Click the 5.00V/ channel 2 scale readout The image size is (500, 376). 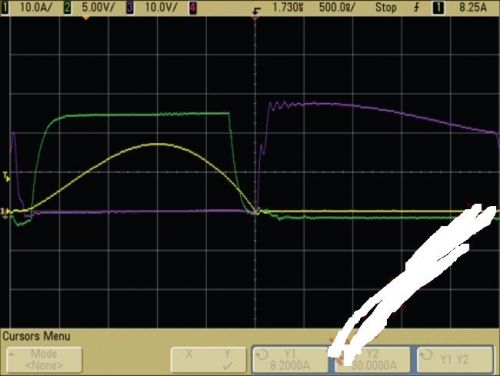(x=97, y=7)
